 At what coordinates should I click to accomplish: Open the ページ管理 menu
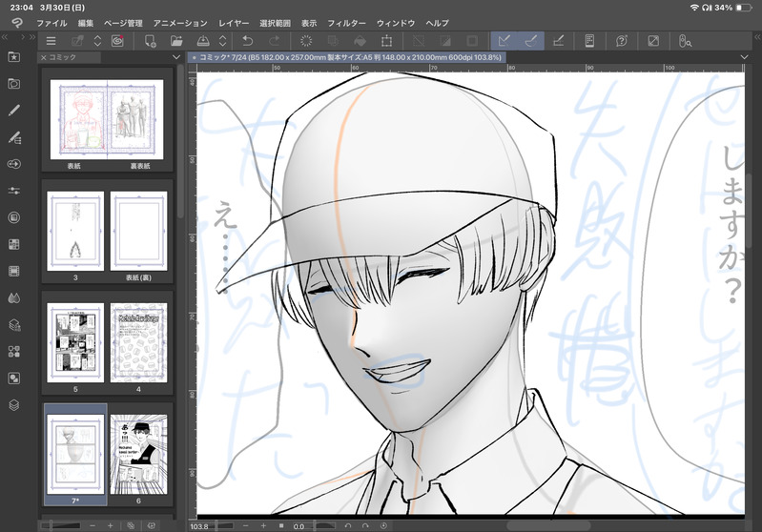pos(123,23)
